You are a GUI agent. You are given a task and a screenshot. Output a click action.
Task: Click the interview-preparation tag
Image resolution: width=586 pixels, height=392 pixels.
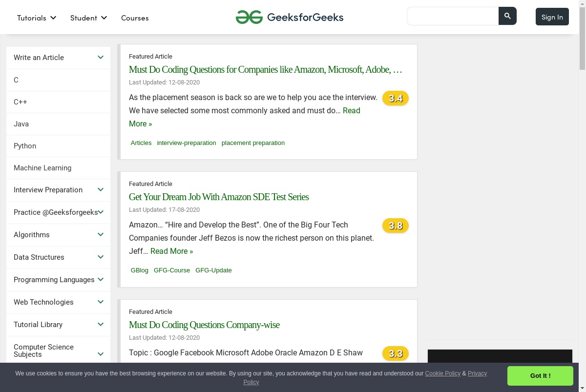[x=187, y=143]
